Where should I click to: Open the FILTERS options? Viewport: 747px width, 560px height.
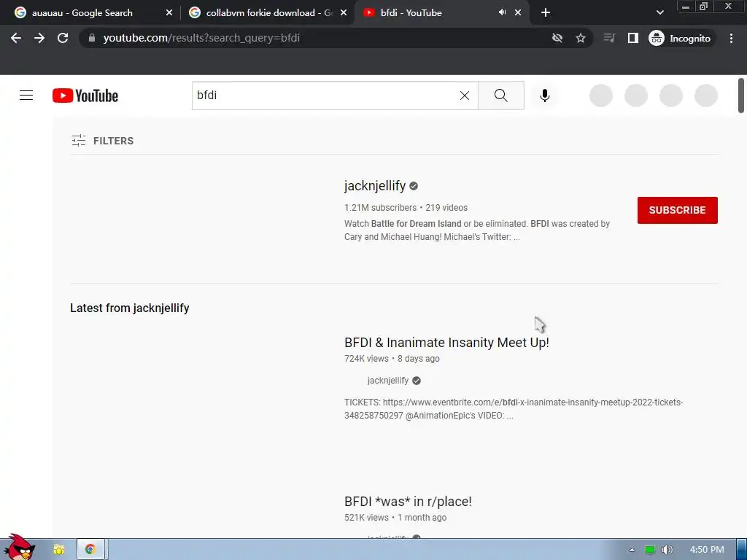tap(102, 141)
